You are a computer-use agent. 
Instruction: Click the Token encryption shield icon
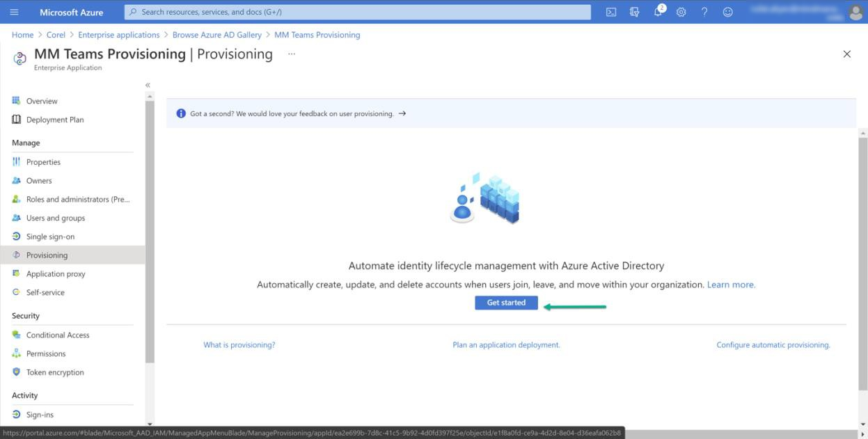coord(16,372)
